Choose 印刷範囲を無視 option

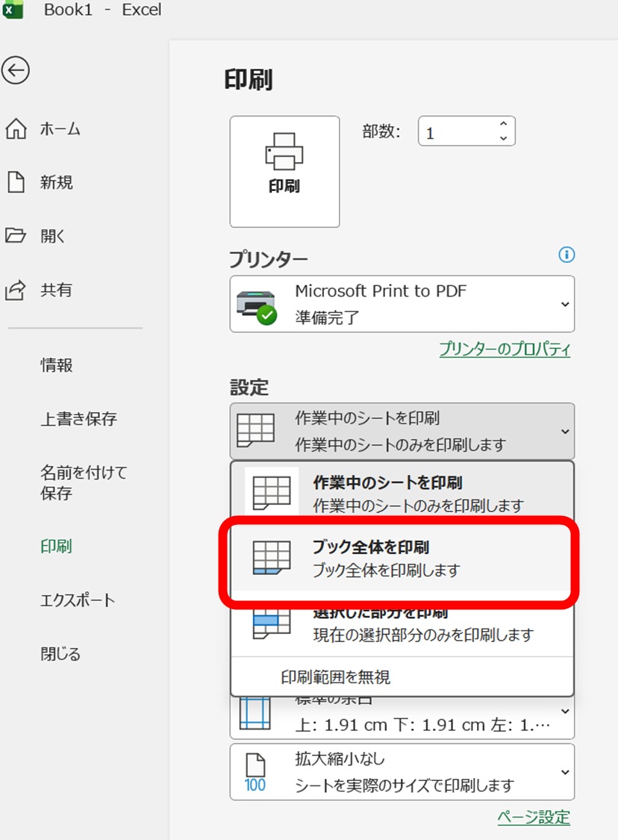[335, 677]
